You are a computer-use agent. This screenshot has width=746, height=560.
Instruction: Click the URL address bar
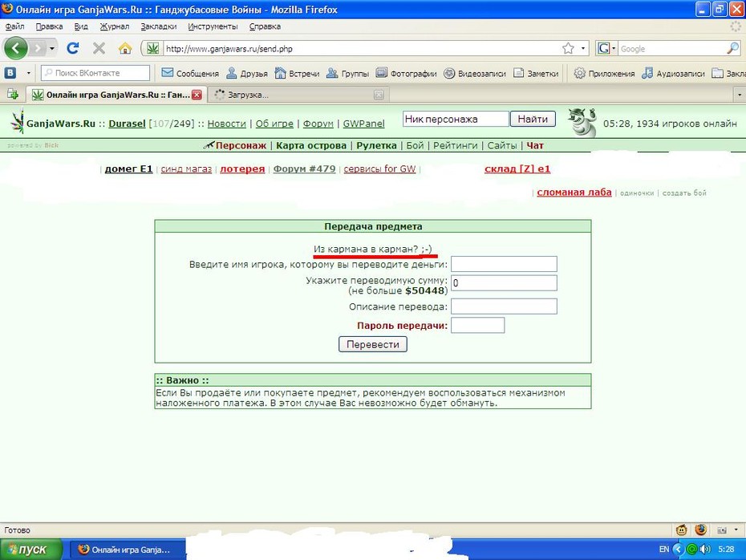click(362, 48)
